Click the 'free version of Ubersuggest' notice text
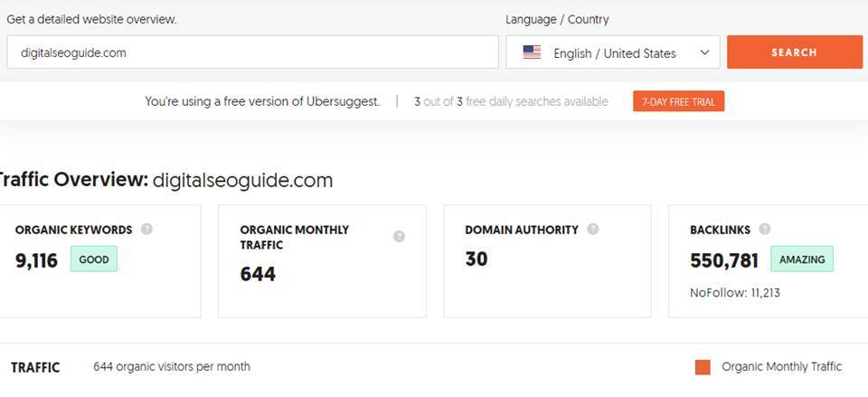 coord(262,102)
